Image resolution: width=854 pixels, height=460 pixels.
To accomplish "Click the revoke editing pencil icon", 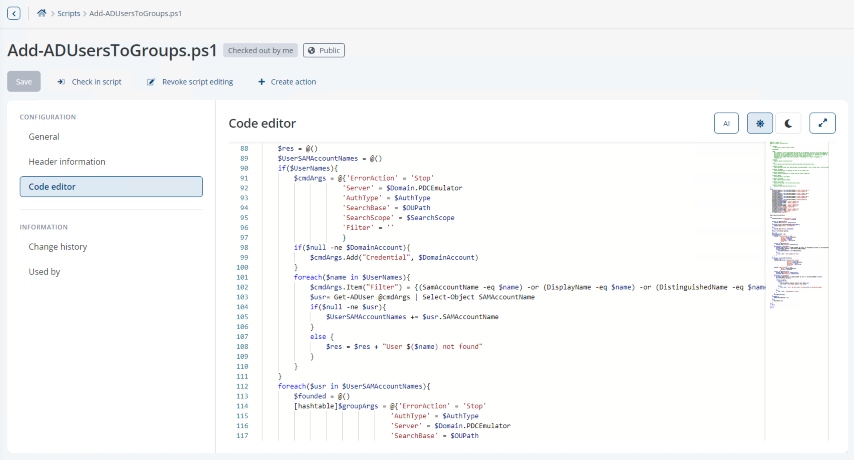I will pyautogui.click(x=151, y=82).
